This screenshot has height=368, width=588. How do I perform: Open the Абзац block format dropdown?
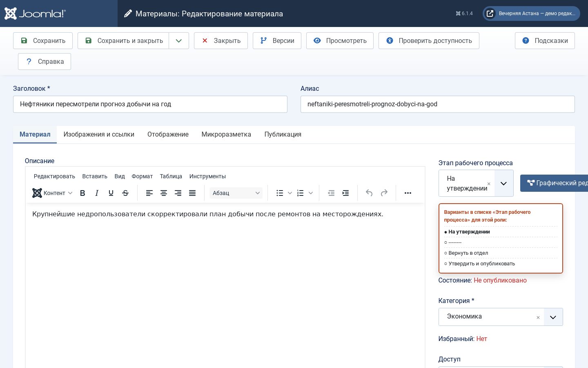click(x=236, y=193)
